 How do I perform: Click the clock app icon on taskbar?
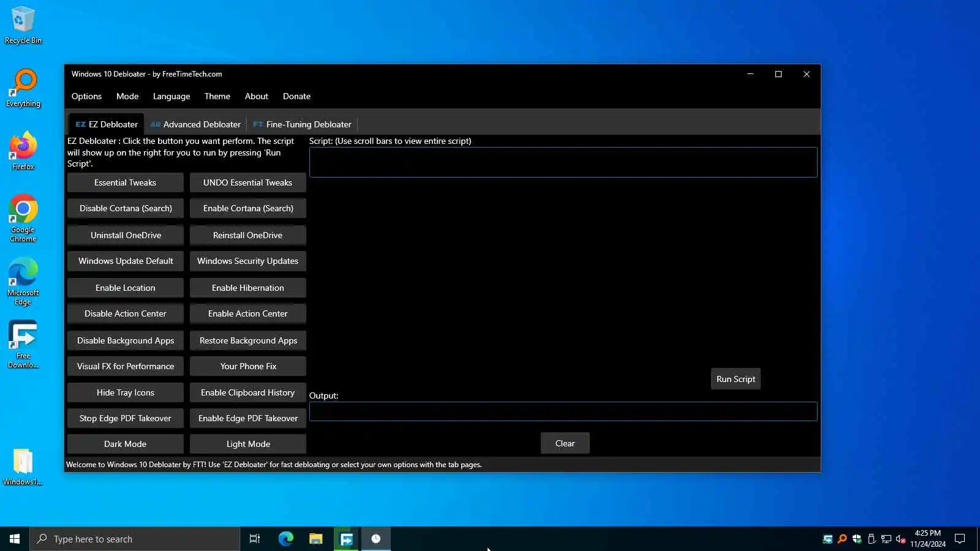tap(376, 539)
